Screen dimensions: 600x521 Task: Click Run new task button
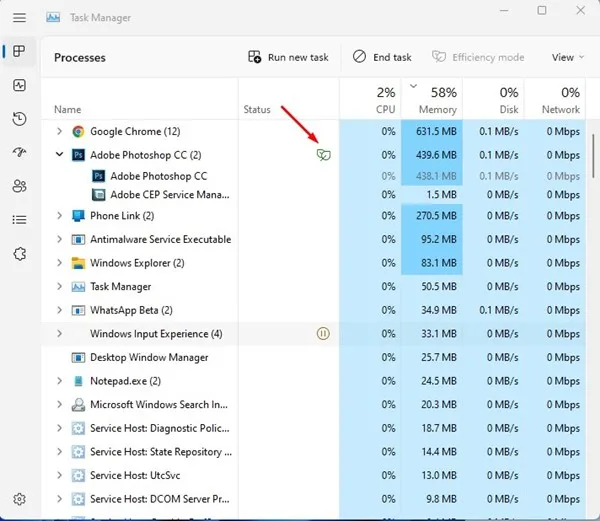point(289,57)
